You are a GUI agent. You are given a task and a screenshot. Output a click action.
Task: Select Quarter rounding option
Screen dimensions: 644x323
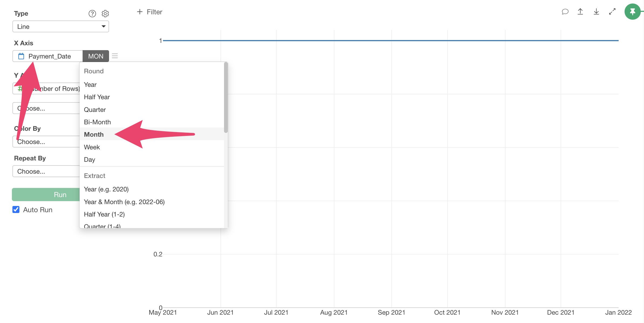pos(95,109)
